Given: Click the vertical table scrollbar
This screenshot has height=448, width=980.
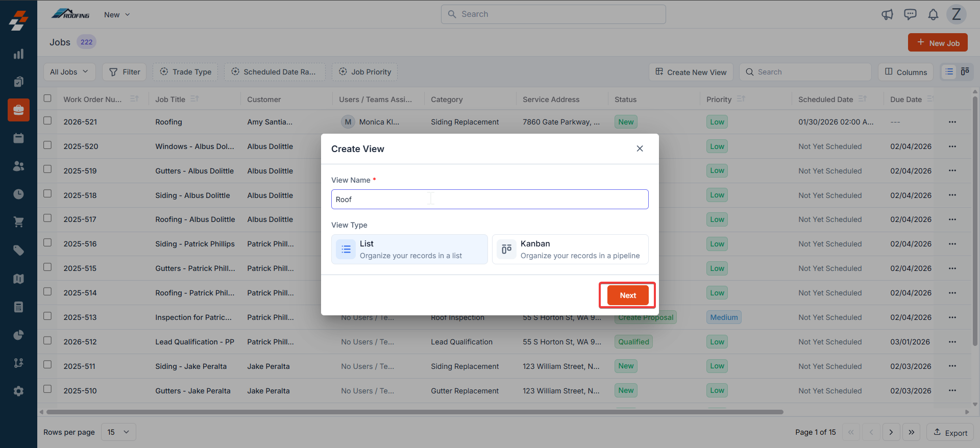Looking at the screenshot, I should [975, 222].
